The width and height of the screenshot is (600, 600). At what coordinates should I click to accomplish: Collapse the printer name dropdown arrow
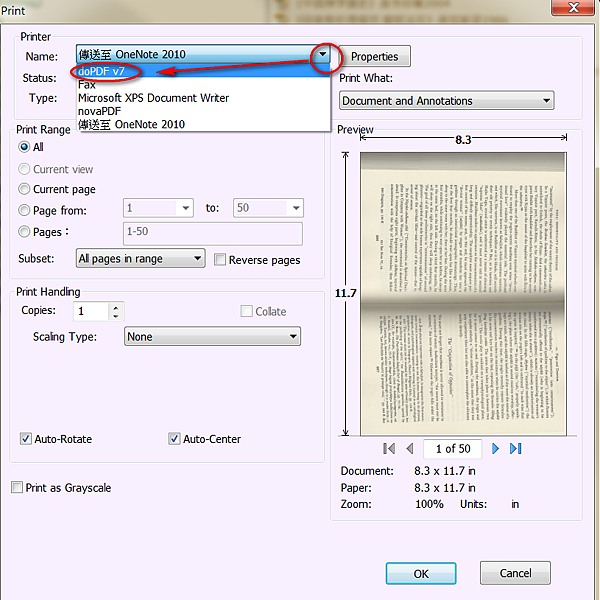tap(323, 54)
